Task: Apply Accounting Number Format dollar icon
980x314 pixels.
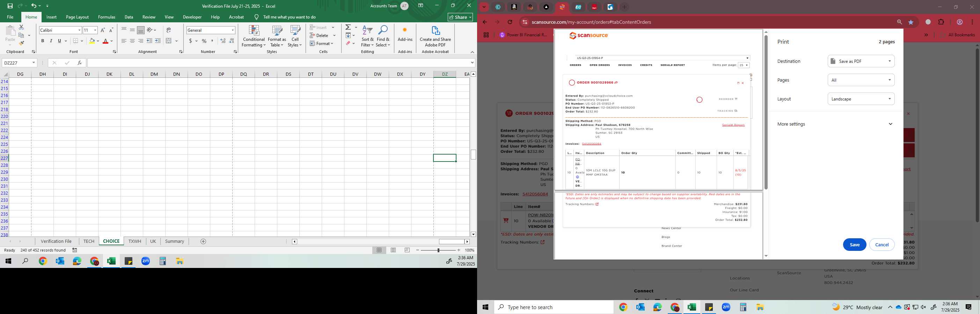Action: (191, 41)
